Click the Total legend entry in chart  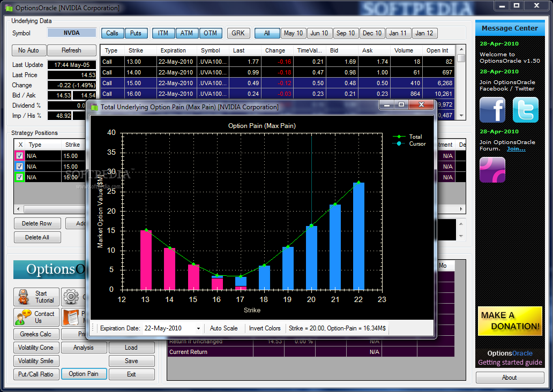tap(408, 137)
